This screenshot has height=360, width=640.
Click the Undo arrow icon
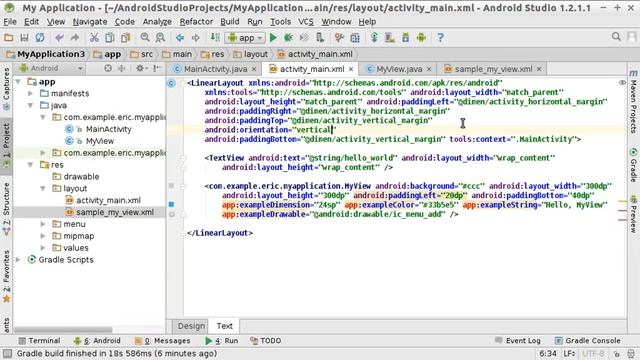click(59, 38)
